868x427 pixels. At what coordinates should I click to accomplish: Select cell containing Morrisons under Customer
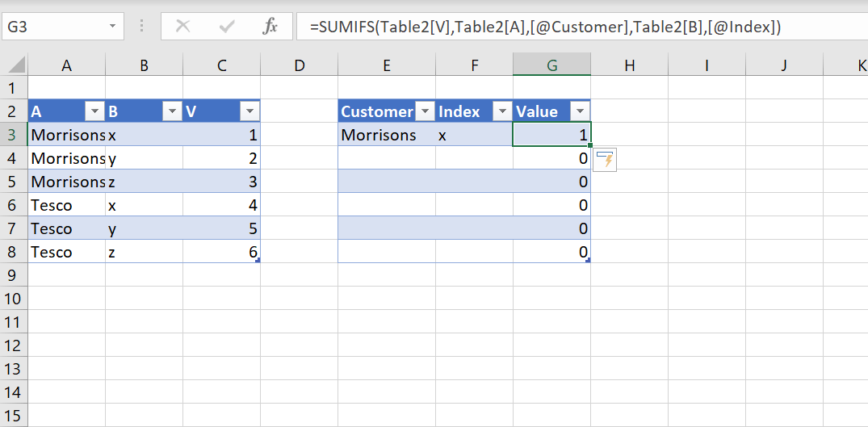[x=379, y=135]
